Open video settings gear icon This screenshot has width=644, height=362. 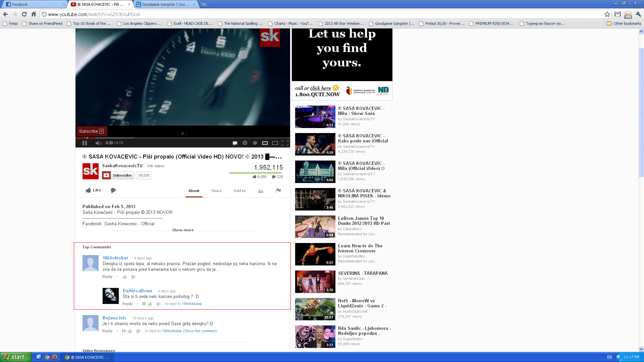(x=245, y=143)
